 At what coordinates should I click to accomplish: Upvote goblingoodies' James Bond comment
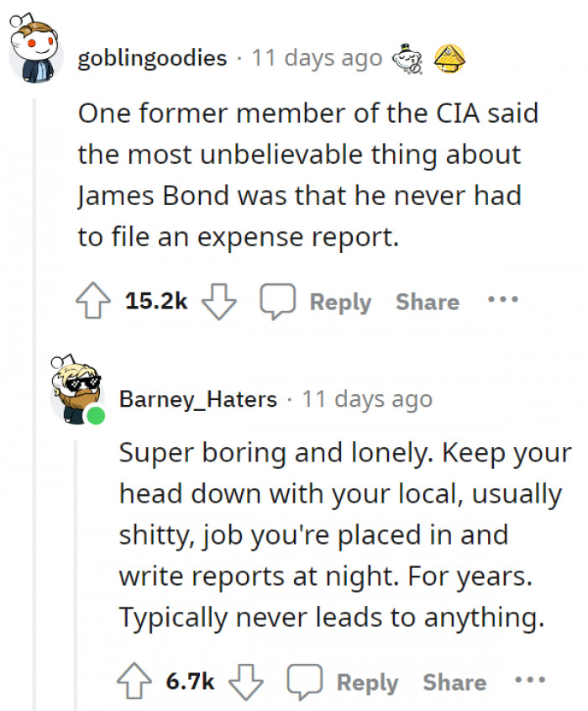[95, 298]
